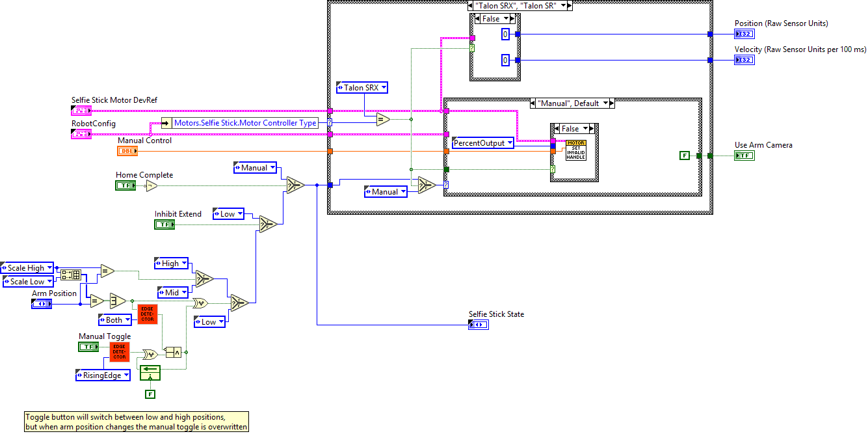Viewport: 868px width, 434px height.
Task: Toggle the Home Complete boolean terminal
Action: coord(125,185)
